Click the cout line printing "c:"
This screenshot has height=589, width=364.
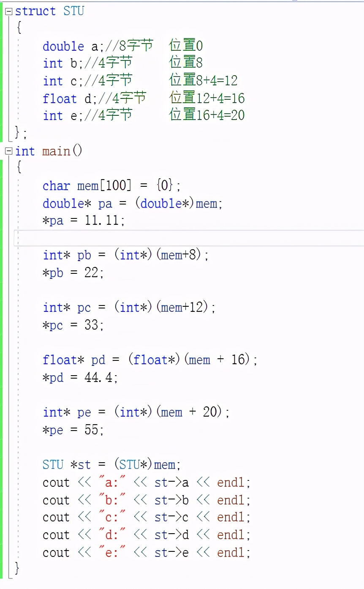[147, 518]
